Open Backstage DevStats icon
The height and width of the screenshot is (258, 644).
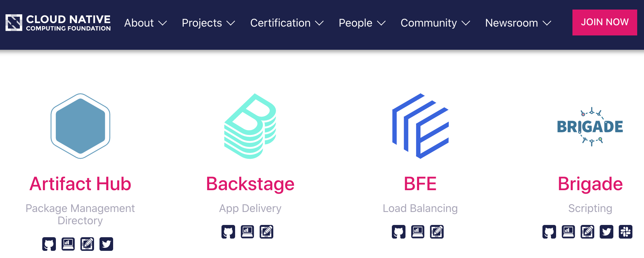click(x=247, y=232)
